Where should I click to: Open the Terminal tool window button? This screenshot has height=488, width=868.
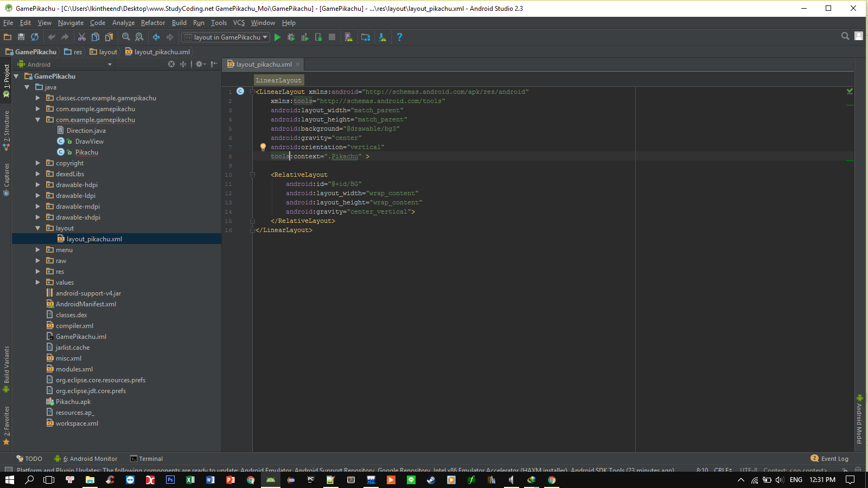click(x=146, y=459)
